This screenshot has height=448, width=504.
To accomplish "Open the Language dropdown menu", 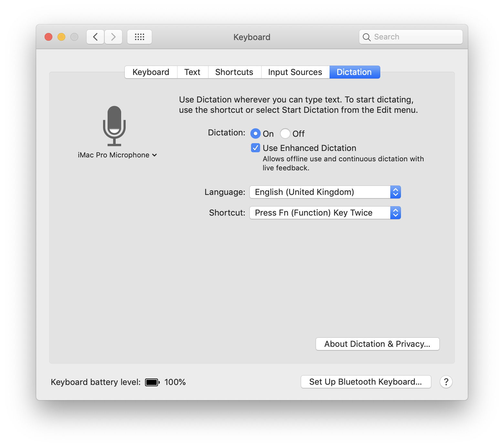I will pyautogui.click(x=325, y=192).
